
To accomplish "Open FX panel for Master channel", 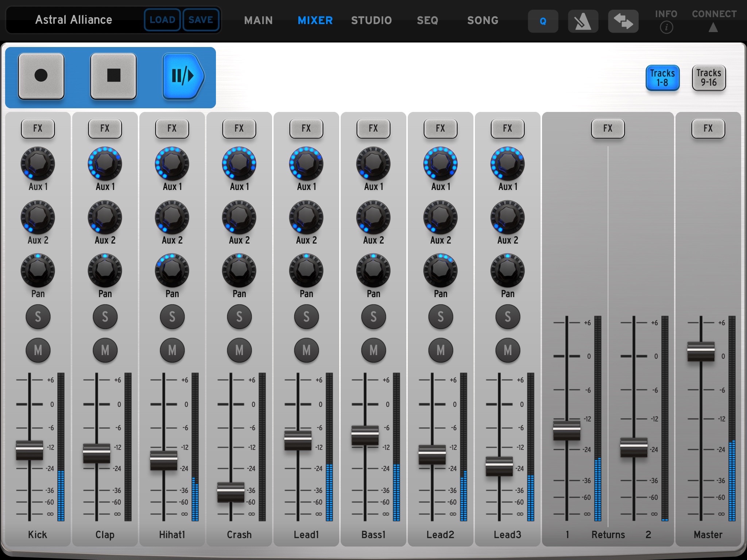I will (x=708, y=128).
